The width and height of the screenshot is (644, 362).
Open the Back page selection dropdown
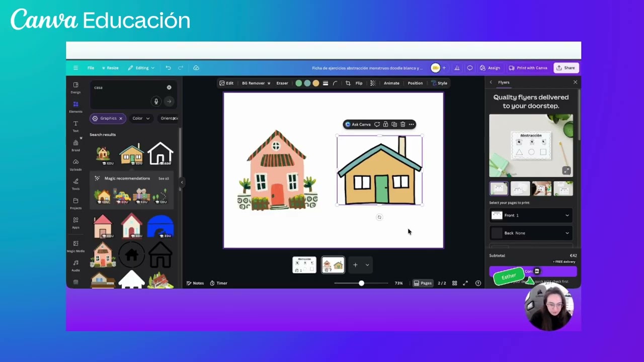pyautogui.click(x=531, y=233)
